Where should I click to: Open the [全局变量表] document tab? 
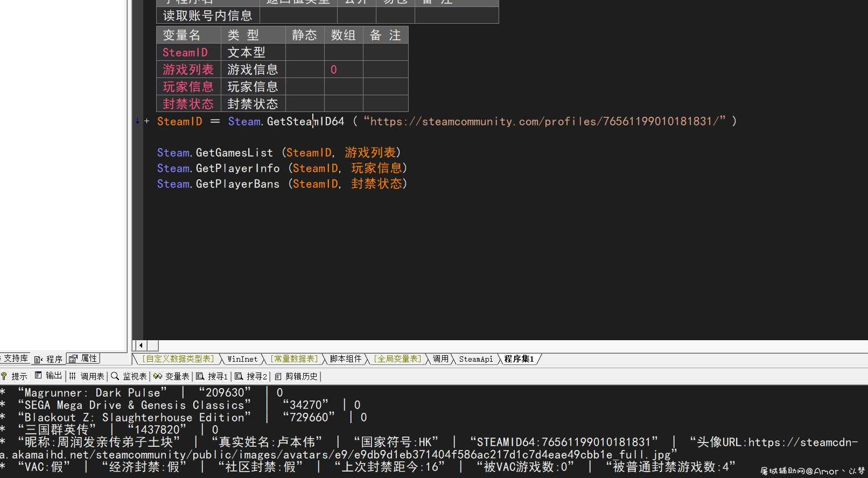(x=397, y=359)
